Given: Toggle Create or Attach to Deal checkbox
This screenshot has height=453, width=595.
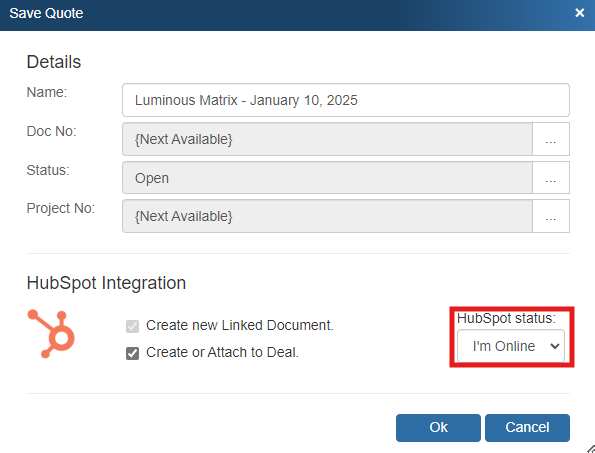Looking at the screenshot, I should 132,353.
